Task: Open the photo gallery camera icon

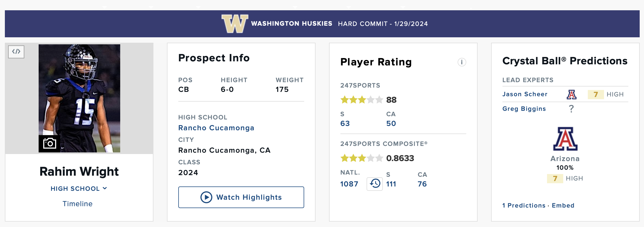Action: pyautogui.click(x=49, y=143)
